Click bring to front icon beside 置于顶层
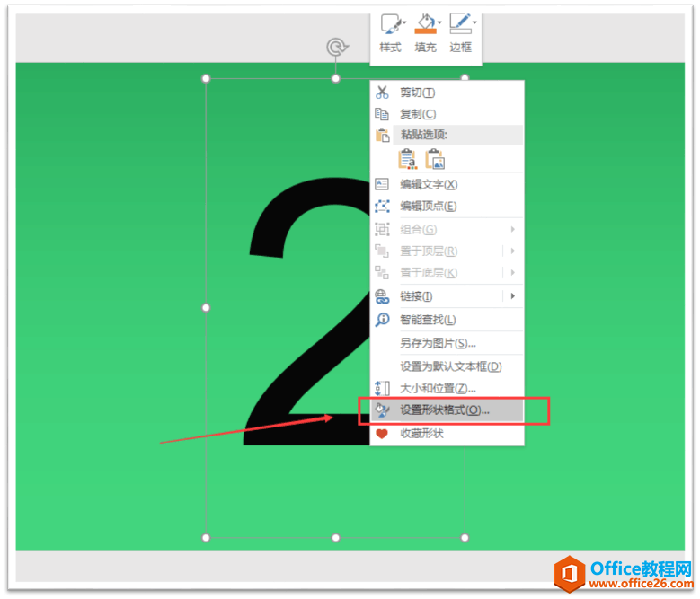700x599 pixels. tap(382, 251)
